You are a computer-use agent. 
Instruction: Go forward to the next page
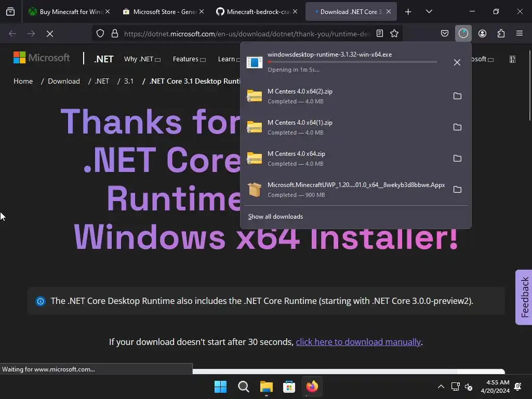[31, 34]
